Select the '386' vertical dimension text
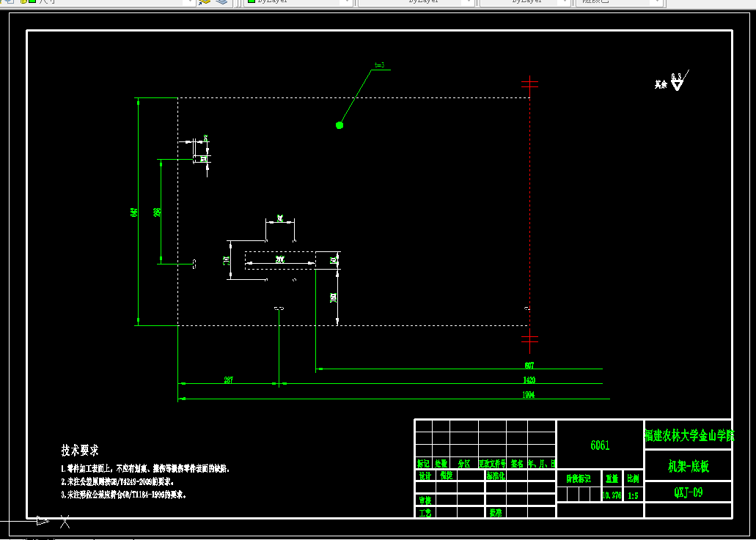The image size is (756, 540). pos(157,212)
